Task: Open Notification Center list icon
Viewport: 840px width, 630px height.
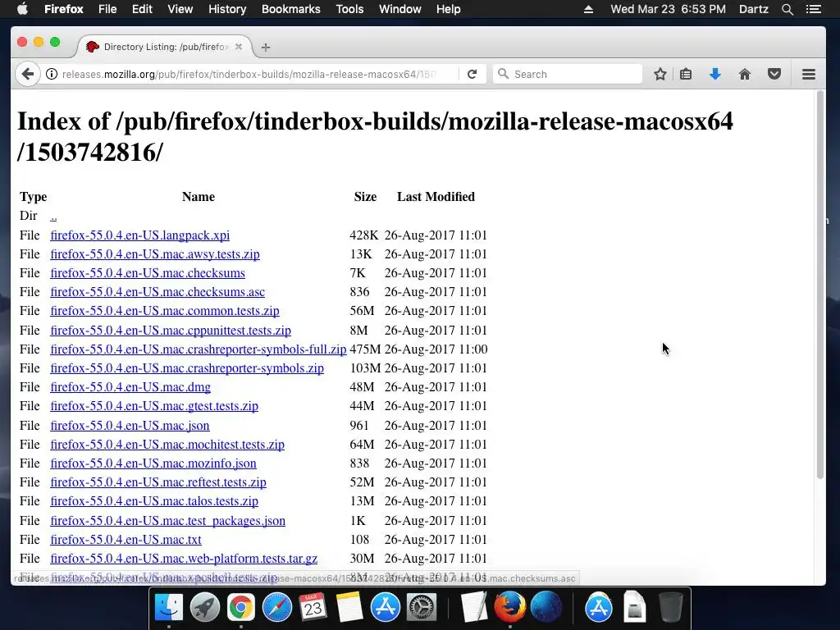Action: 814,9
